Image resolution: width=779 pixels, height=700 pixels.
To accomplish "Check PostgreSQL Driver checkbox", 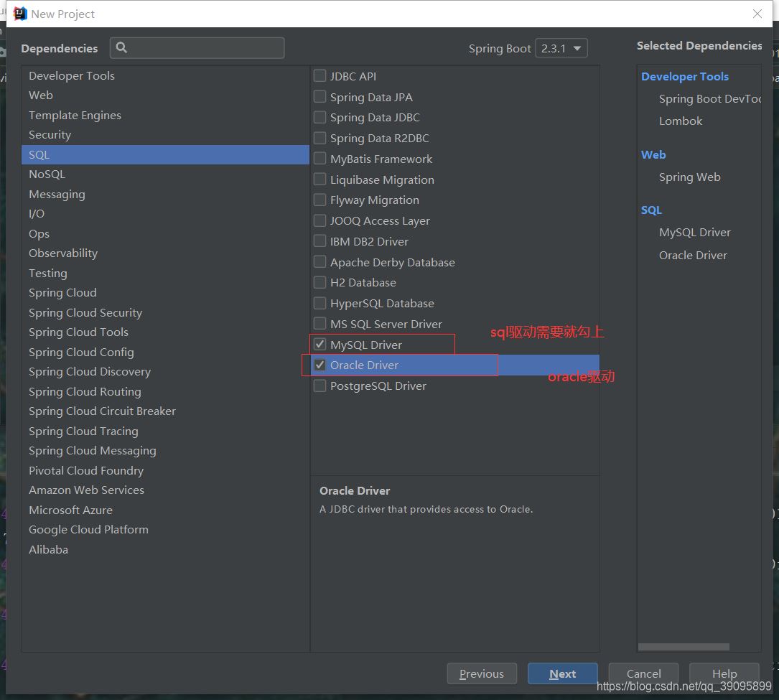I will 320,386.
